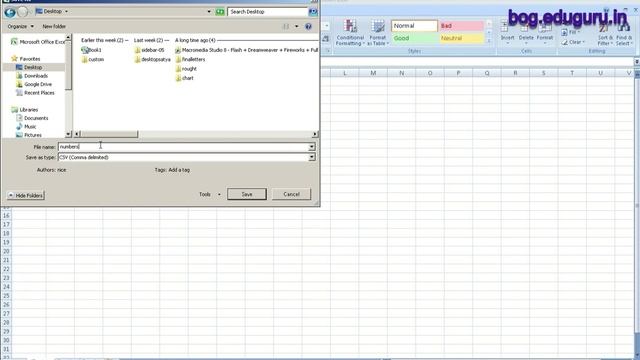The width and height of the screenshot is (640, 360).
Task: Click in the File name field
Action: click(x=183, y=147)
